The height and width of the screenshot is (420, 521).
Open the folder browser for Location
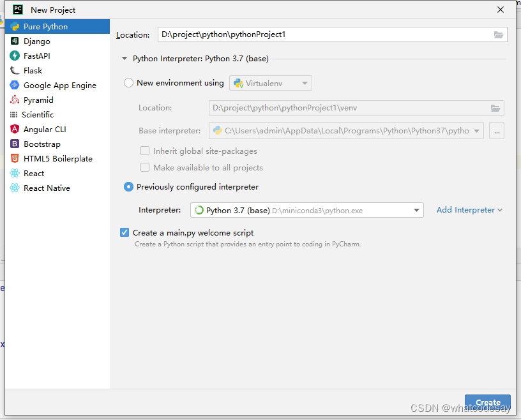point(499,34)
